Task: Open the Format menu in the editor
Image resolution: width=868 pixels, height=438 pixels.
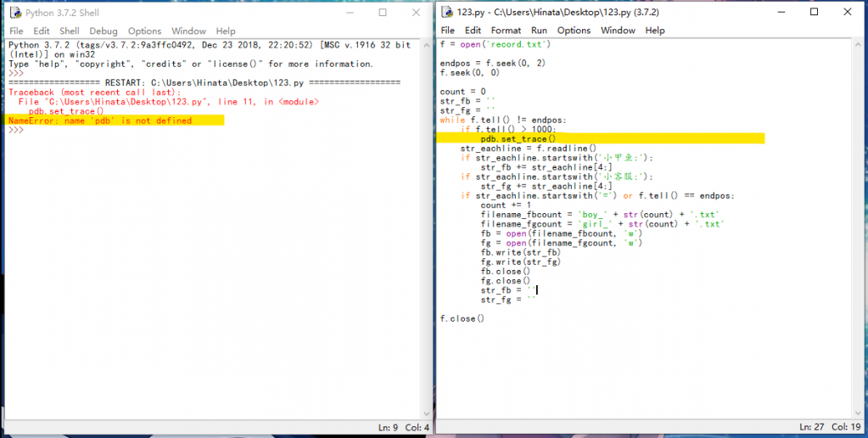Action: (x=507, y=31)
